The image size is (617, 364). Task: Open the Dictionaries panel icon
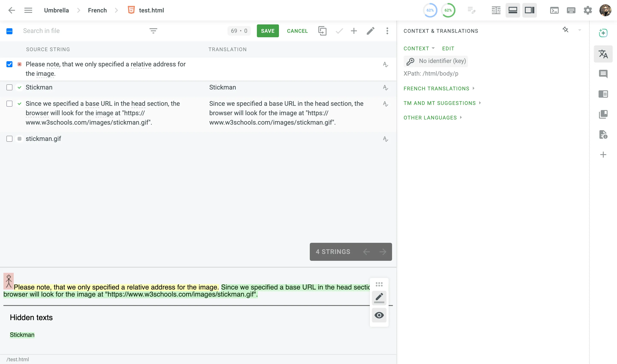603,114
